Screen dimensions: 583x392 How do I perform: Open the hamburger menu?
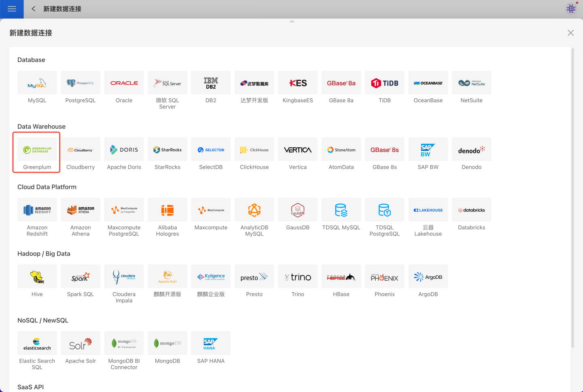tap(12, 9)
